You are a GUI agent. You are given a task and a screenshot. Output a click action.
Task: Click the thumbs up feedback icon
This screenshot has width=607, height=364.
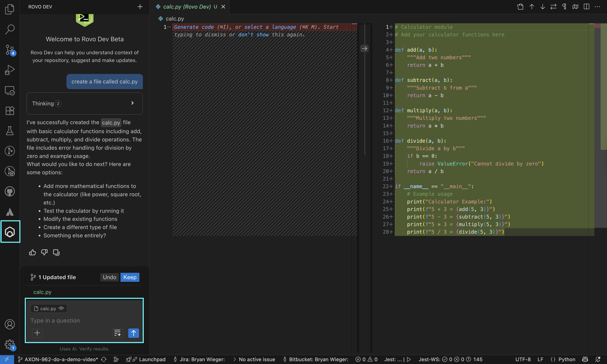[32, 252]
